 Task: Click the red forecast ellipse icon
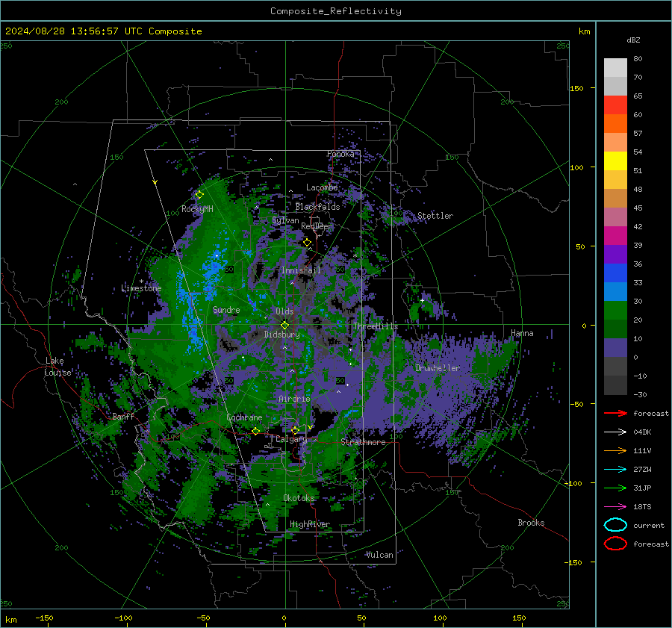coord(615,544)
